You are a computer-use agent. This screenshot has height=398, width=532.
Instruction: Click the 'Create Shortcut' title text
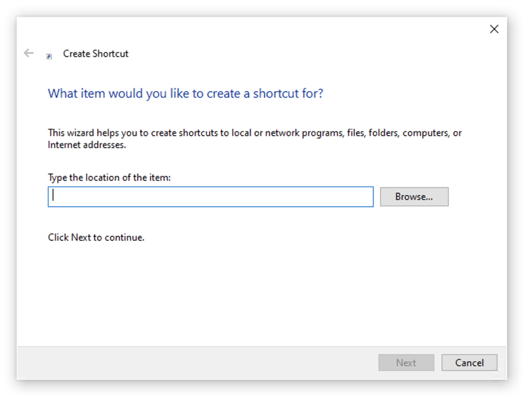click(x=96, y=54)
